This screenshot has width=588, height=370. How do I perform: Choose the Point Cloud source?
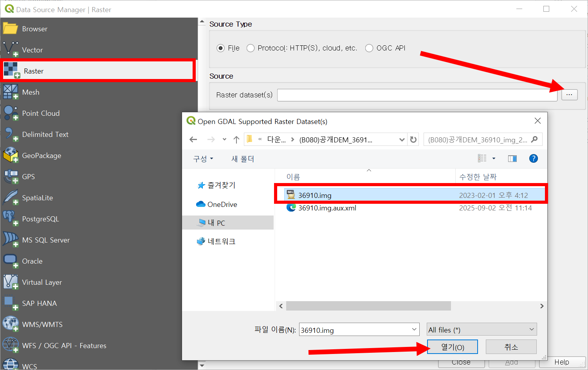pos(98,113)
